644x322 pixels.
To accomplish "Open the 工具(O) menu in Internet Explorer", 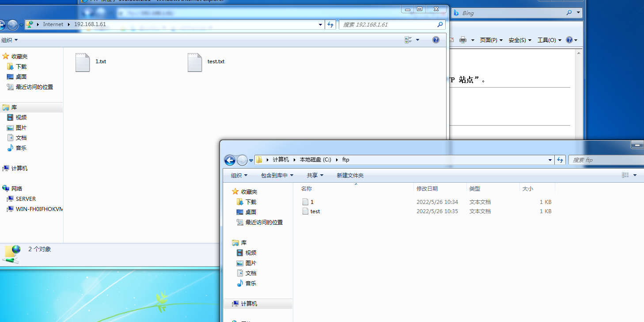I will (549, 40).
